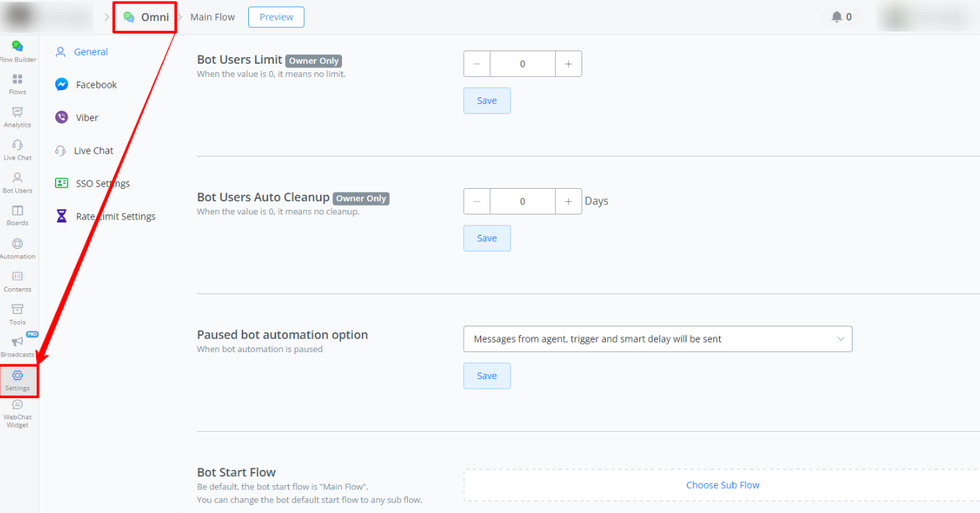Open Flow Builder from the sidebar
Viewport: 980px width, 513px height.
coord(18,50)
